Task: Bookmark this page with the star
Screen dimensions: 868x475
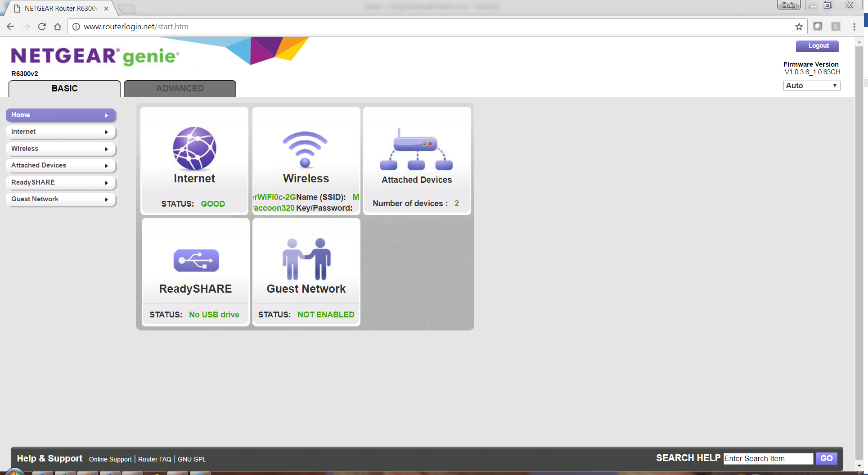Action: click(x=799, y=27)
